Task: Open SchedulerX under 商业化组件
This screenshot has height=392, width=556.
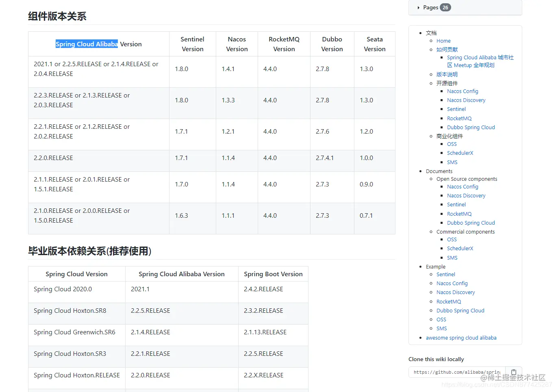Action: click(x=460, y=153)
